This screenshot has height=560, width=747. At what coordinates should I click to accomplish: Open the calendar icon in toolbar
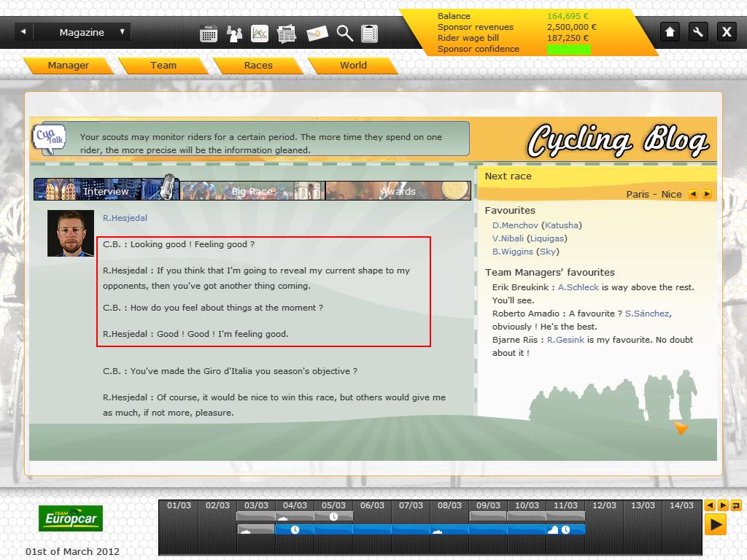click(209, 34)
